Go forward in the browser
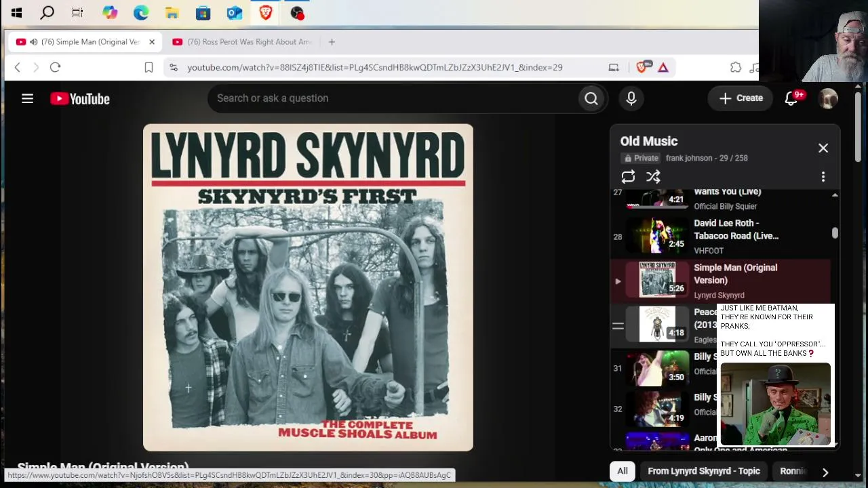The width and height of the screenshot is (868, 488). click(x=36, y=67)
